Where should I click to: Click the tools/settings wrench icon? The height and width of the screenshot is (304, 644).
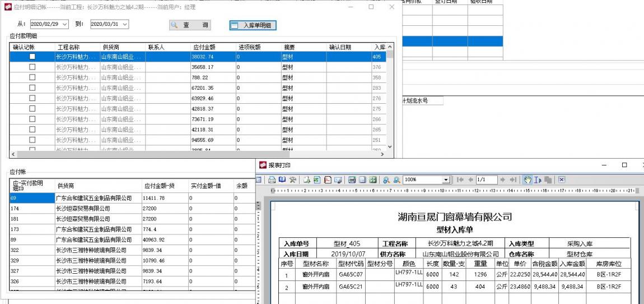pos(292,180)
